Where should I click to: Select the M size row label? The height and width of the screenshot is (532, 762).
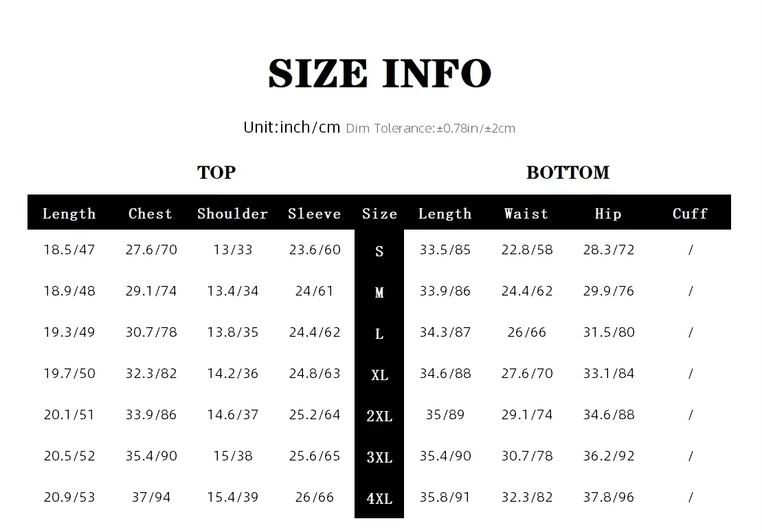point(379,293)
